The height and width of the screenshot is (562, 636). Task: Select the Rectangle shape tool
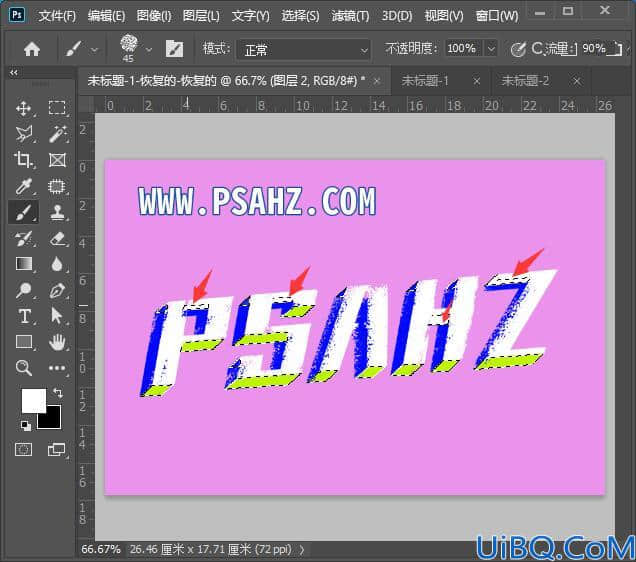[24, 342]
